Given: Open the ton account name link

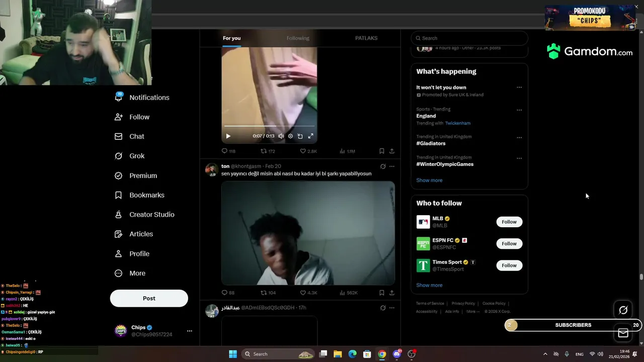Looking at the screenshot, I should point(225,166).
